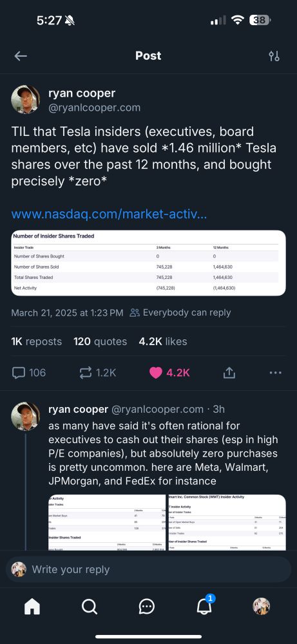Open the Chat messages icon
The image size is (297, 644).
[147, 606]
